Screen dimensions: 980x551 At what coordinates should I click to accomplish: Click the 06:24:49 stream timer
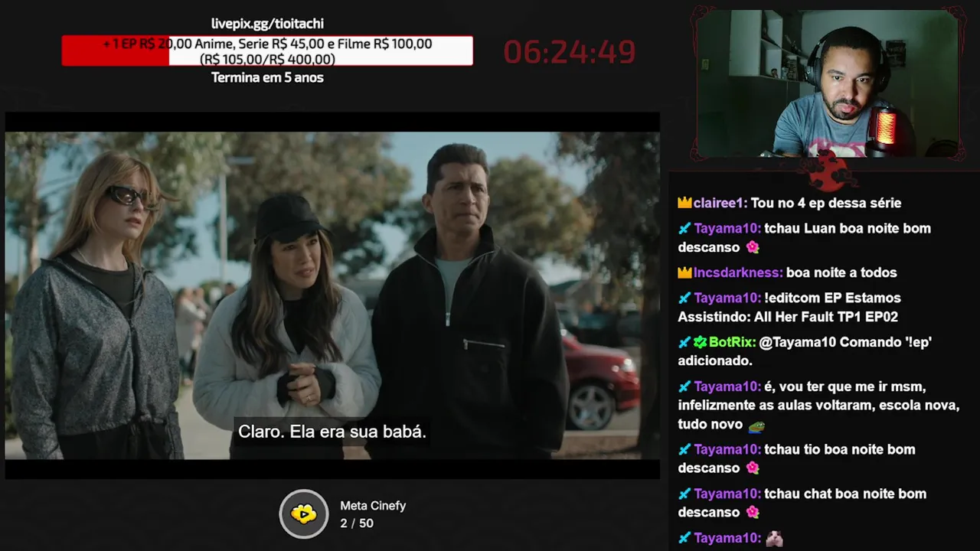tap(570, 52)
